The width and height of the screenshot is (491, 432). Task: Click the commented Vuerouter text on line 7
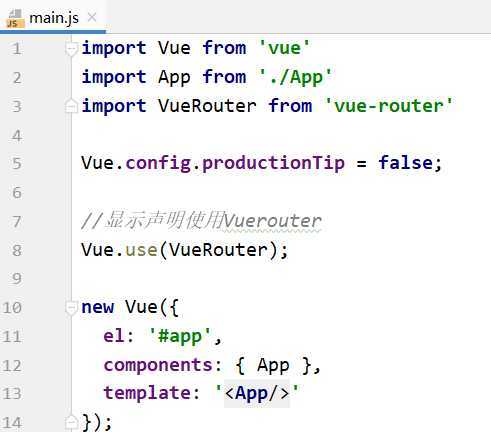pyautogui.click(x=272, y=221)
